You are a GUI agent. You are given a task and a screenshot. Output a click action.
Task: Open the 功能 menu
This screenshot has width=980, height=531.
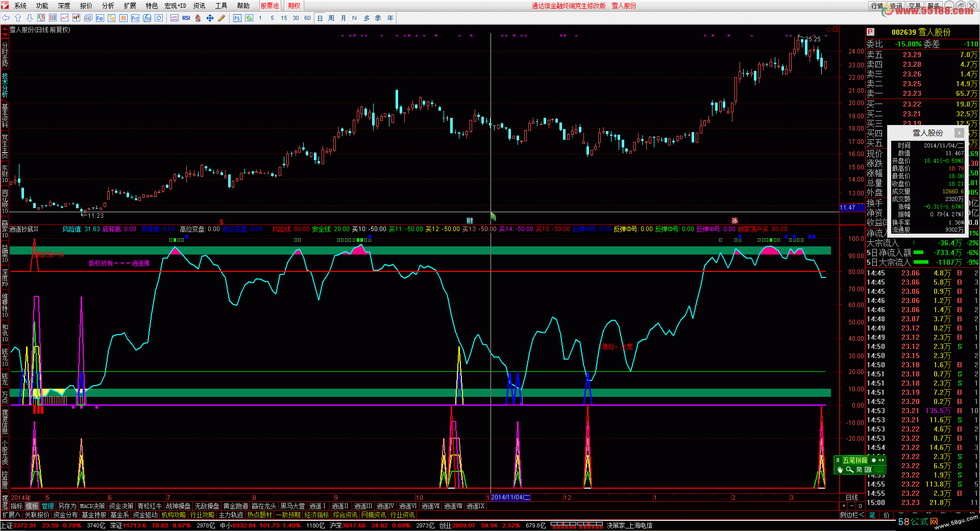(42, 6)
